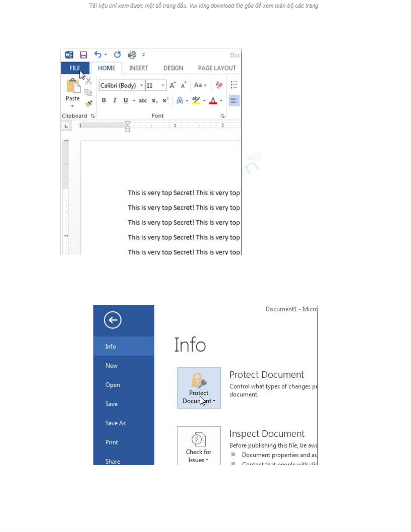
Task: Switch to the HOME tab
Action: pos(106,68)
